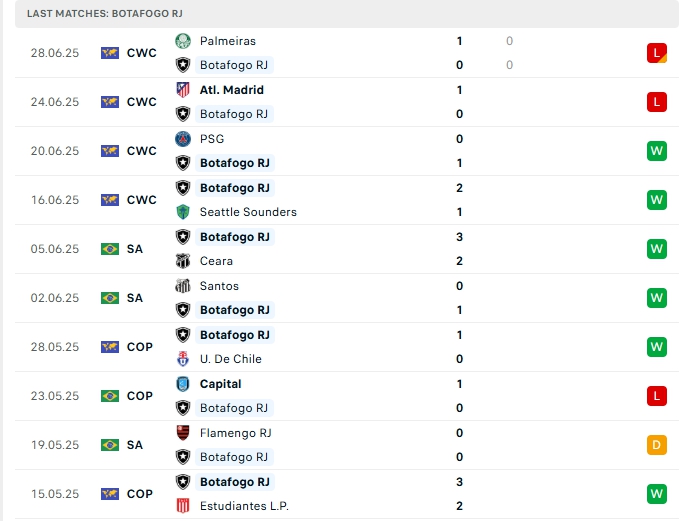The width and height of the screenshot is (689, 521).
Task: Open the Seattle Sounders team link
Action: [248, 212]
